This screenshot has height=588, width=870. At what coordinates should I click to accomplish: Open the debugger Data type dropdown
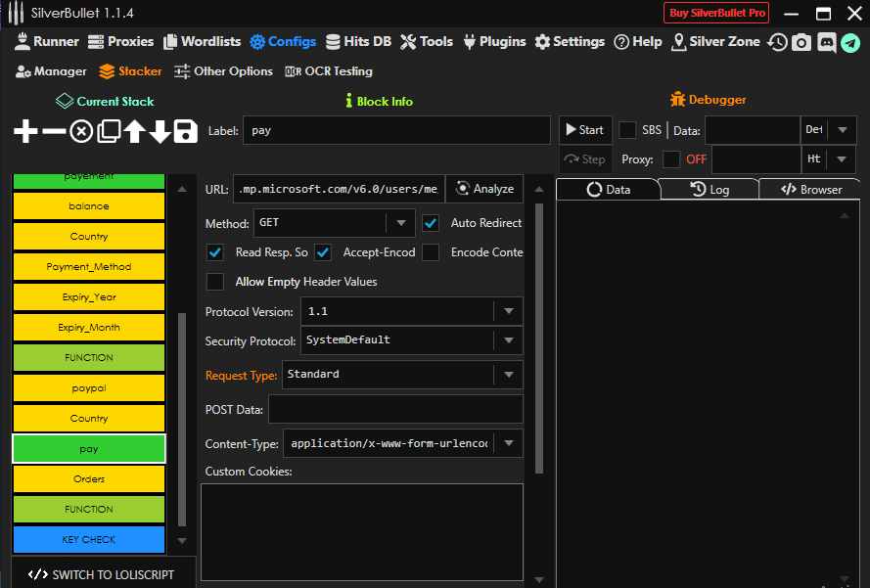coord(828,130)
